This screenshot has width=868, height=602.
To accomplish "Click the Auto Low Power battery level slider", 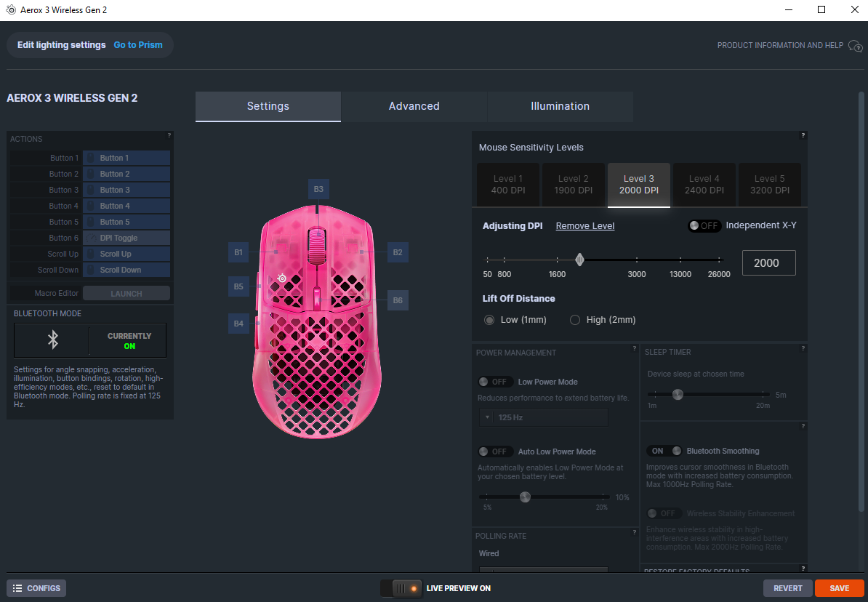I will (525, 497).
